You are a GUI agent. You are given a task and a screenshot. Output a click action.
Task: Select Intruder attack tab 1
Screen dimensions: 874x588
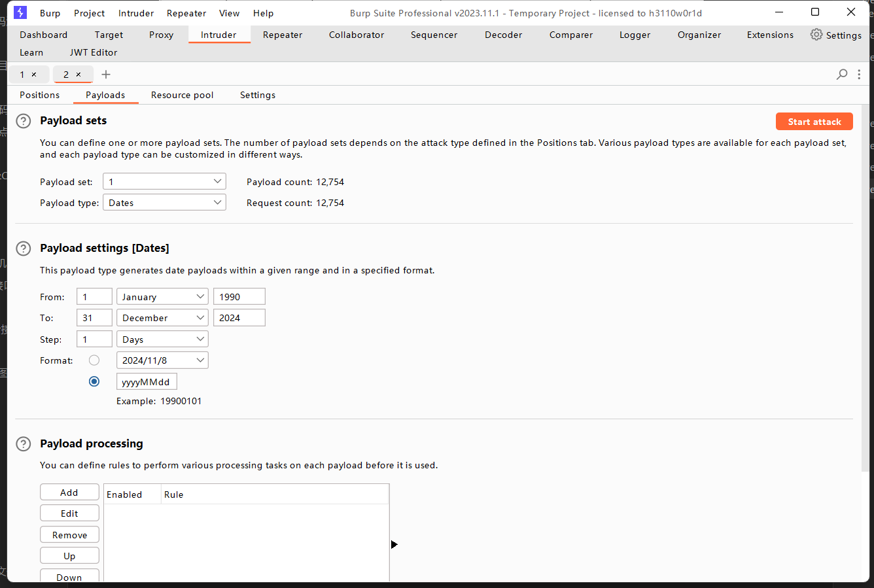(22, 75)
